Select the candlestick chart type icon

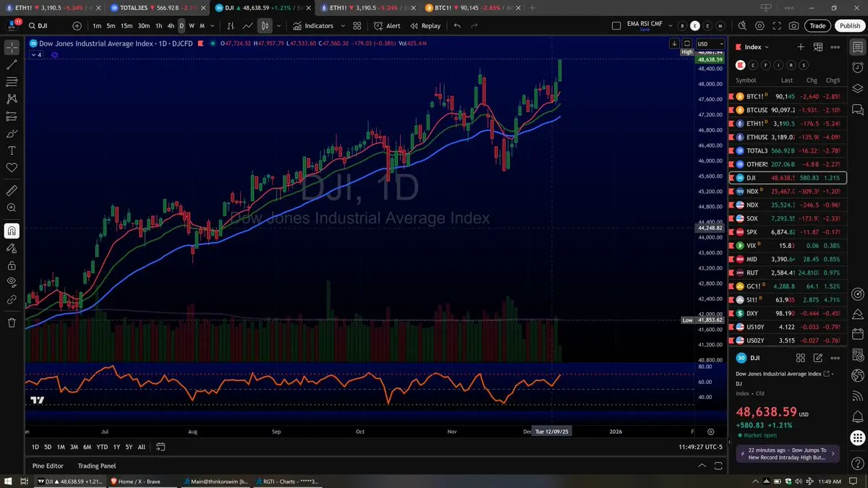click(265, 25)
